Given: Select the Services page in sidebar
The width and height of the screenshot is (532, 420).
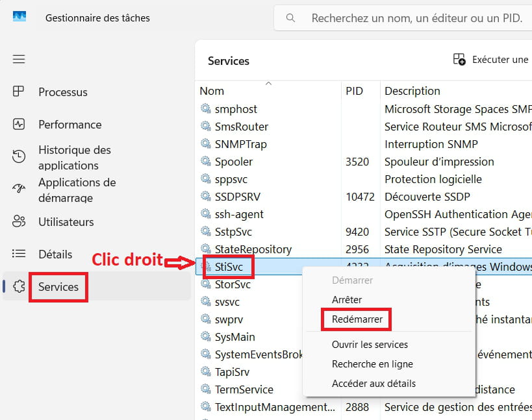Looking at the screenshot, I should click(x=58, y=287).
